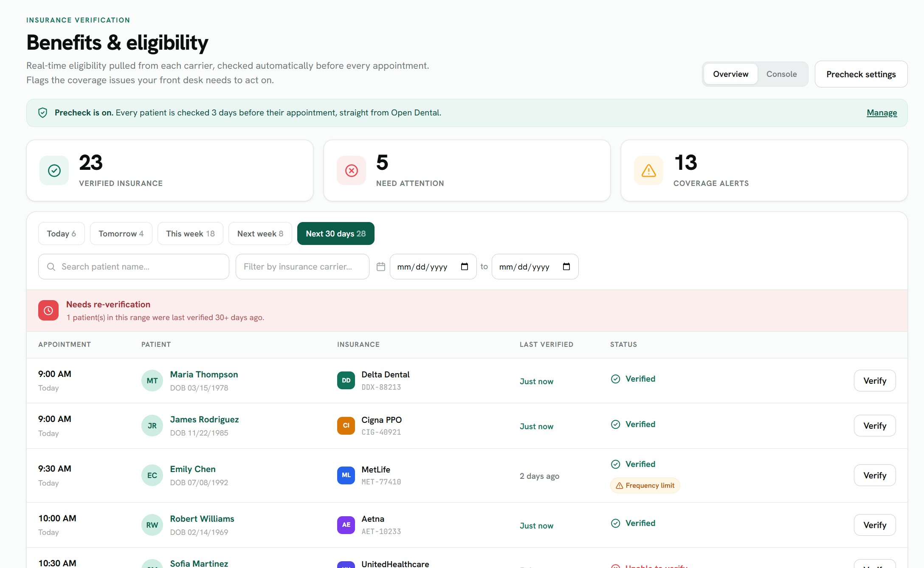Click the warning icon in Frequency limit badge
Viewport: 924px width, 568px height.
[620, 486]
